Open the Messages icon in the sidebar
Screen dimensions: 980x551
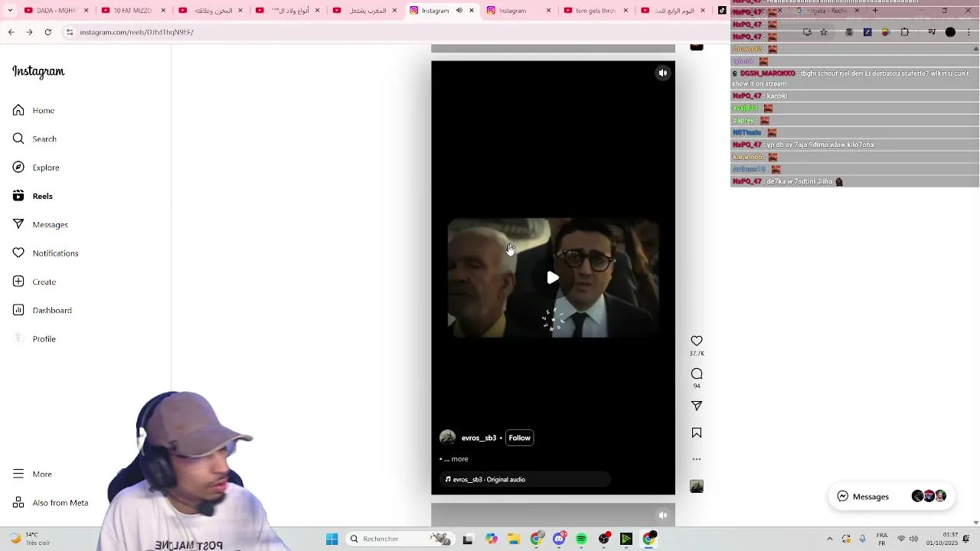(x=18, y=224)
